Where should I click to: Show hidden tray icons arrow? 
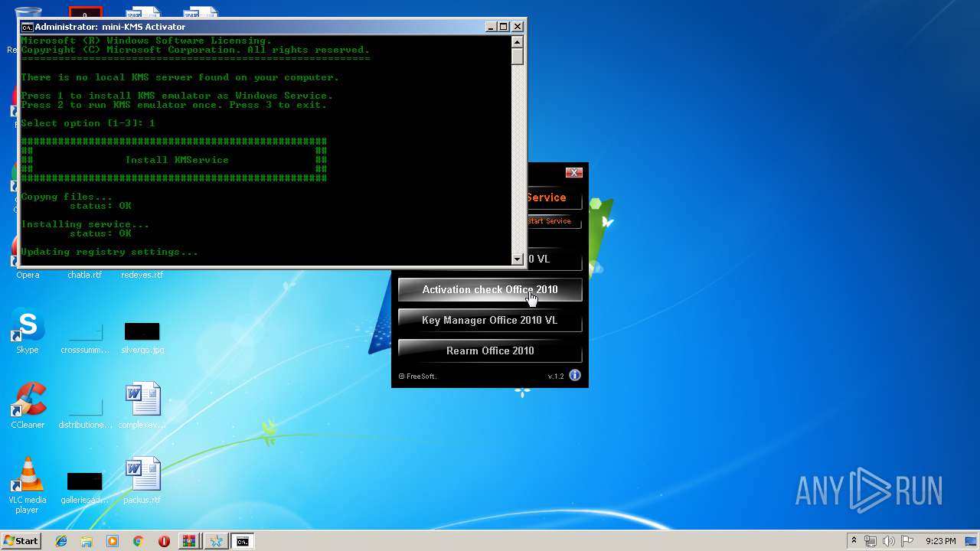point(854,541)
